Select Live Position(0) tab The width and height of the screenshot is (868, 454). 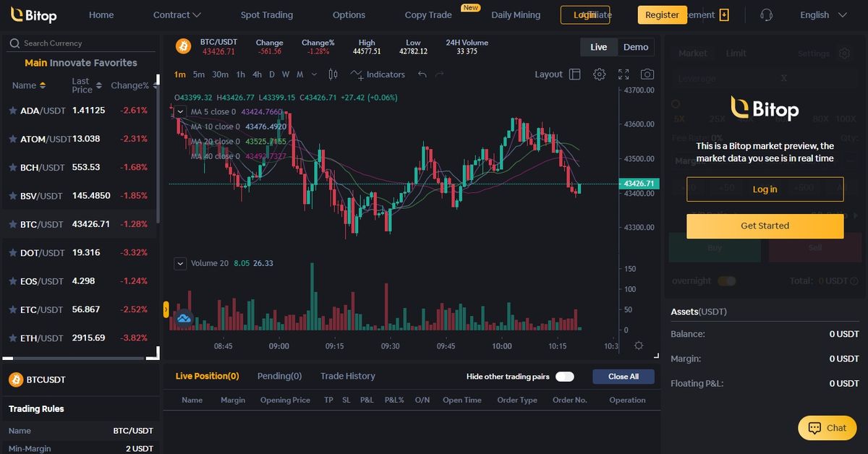[x=207, y=376]
